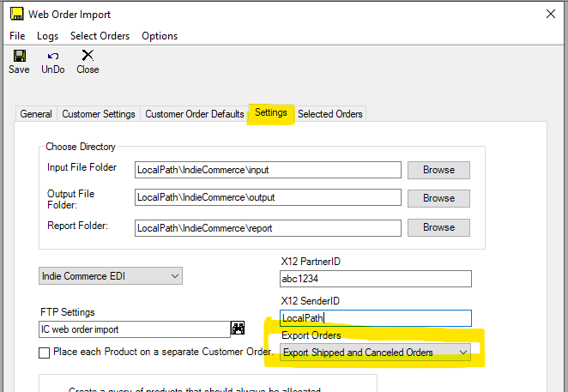Toggle Place each Product on separate Customer Order
Screen dimensions: 568x392
pos(45,353)
